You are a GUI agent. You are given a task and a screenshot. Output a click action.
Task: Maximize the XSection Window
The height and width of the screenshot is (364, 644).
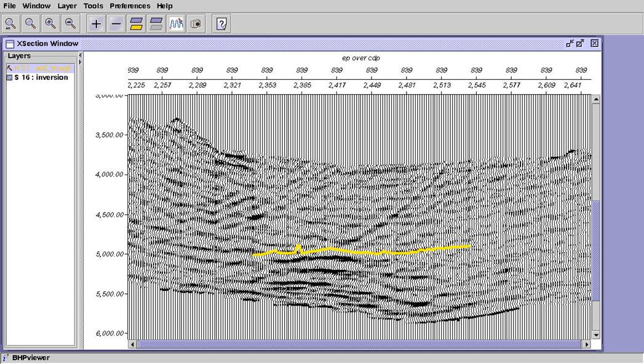(580, 44)
